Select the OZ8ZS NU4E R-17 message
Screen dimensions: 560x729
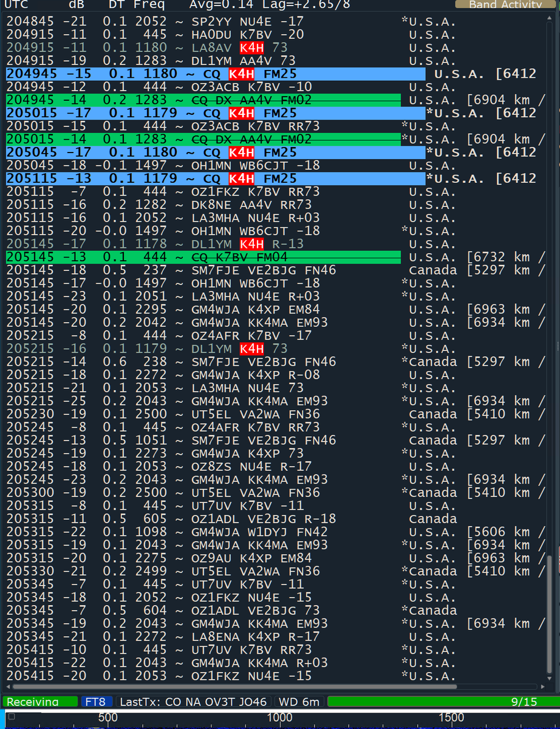[251, 467]
